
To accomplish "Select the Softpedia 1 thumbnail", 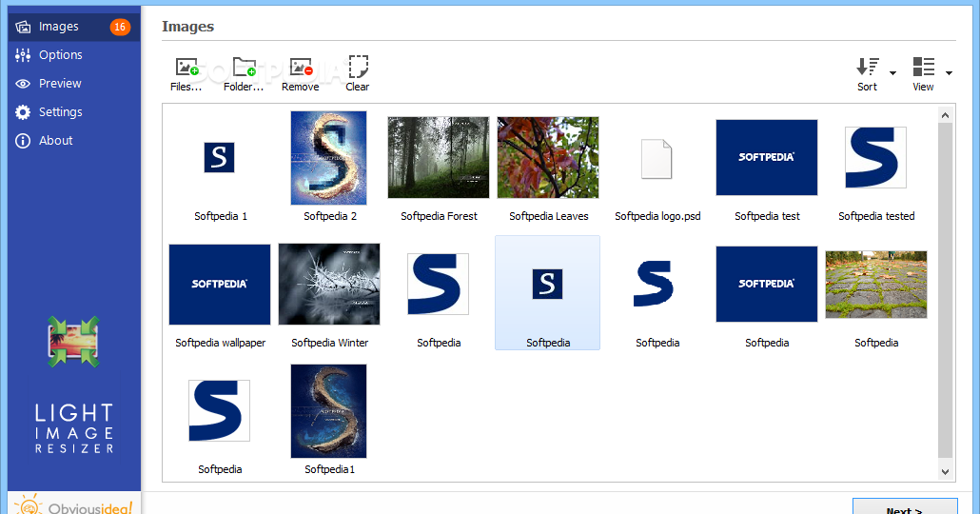I will [x=220, y=157].
